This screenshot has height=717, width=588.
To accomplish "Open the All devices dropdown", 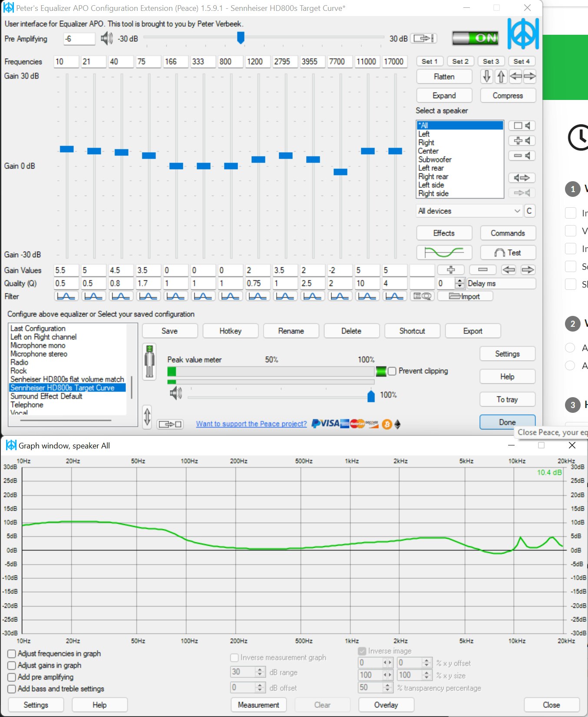I will click(469, 211).
